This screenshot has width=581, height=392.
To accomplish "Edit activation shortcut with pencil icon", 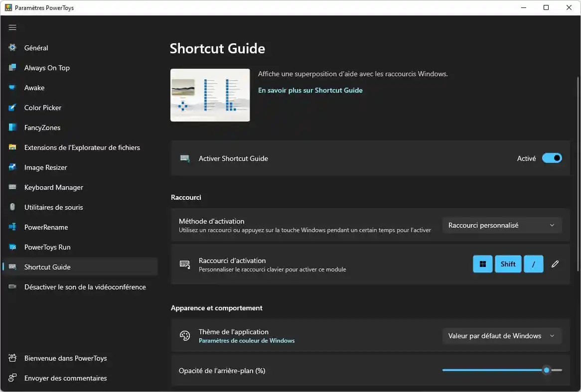I will (x=555, y=264).
